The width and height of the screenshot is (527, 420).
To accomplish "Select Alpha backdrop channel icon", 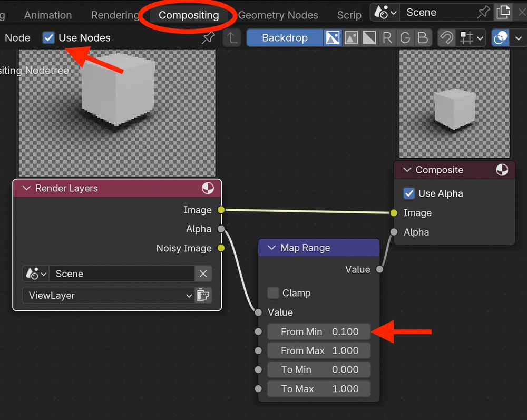I will pos(369,37).
